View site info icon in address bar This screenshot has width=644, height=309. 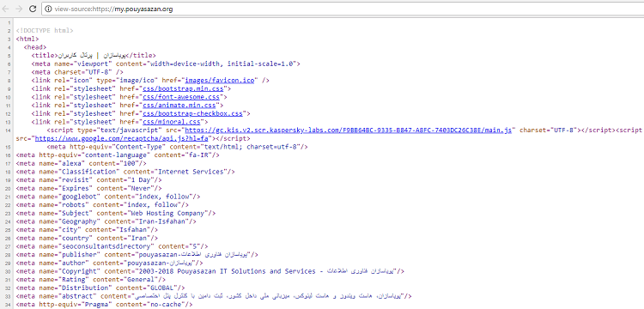[48, 9]
